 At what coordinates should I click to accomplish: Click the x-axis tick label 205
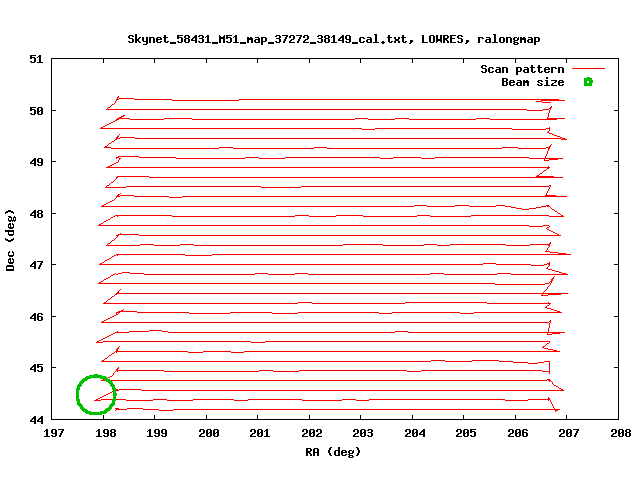(466, 433)
